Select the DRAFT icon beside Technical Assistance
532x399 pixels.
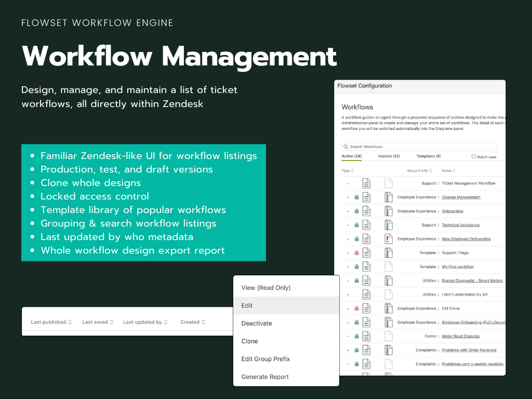click(x=388, y=225)
